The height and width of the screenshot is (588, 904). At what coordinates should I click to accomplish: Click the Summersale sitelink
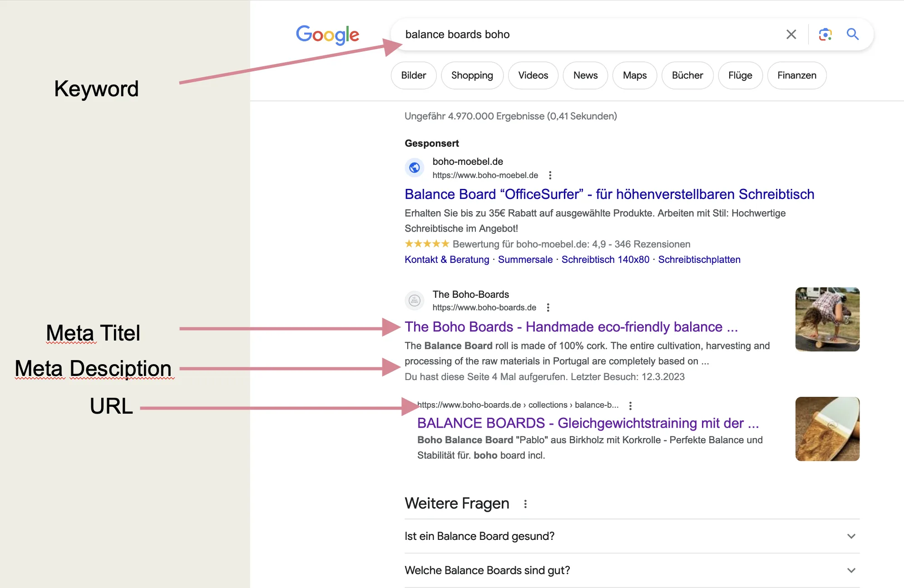(x=525, y=259)
